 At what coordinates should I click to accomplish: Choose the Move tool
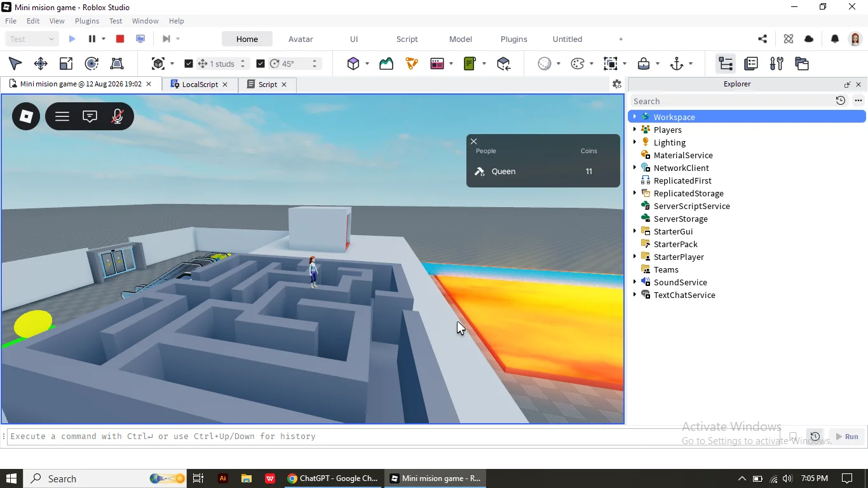41,64
